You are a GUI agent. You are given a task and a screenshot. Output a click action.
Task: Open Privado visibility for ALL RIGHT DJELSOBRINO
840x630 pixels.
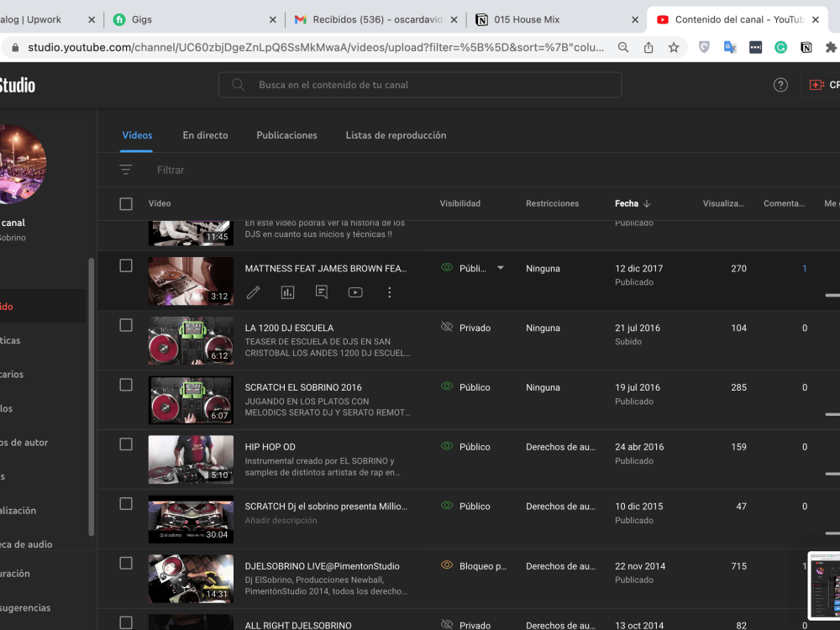tap(465, 625)
